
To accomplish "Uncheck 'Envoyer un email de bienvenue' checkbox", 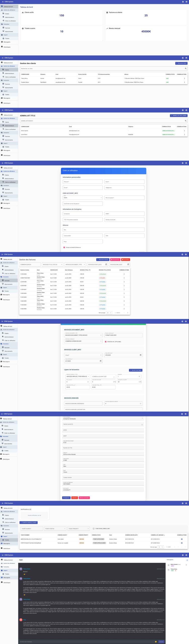I will tap(64, 247).
